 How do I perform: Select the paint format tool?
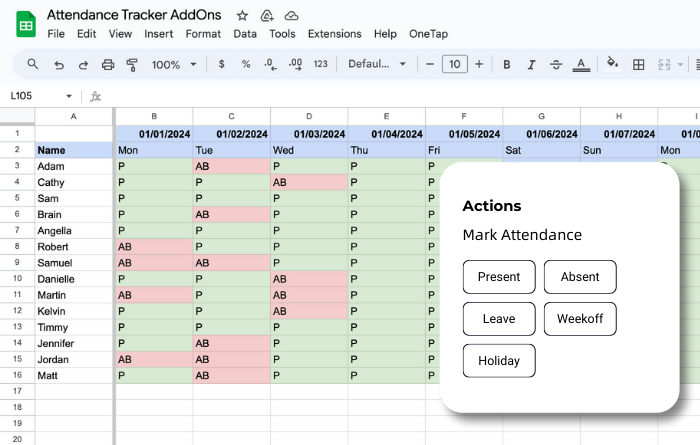tap(133, 64)
